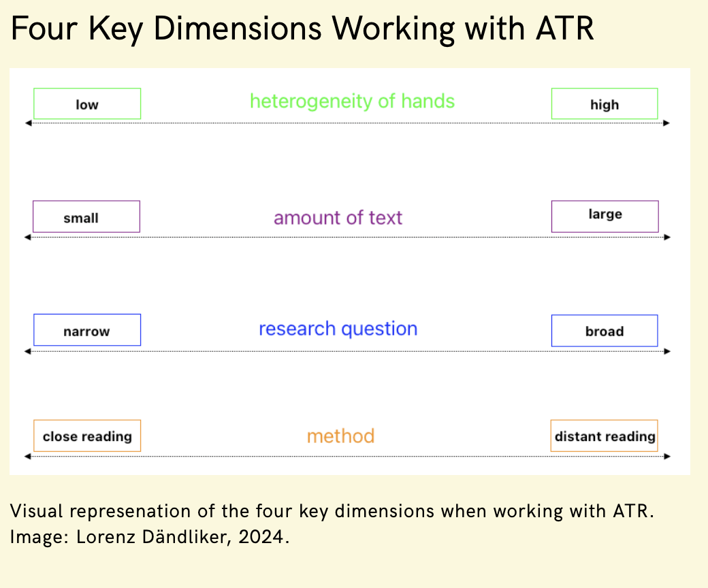
Task: Click the purple 'small' box
Action: pos(86,217)
